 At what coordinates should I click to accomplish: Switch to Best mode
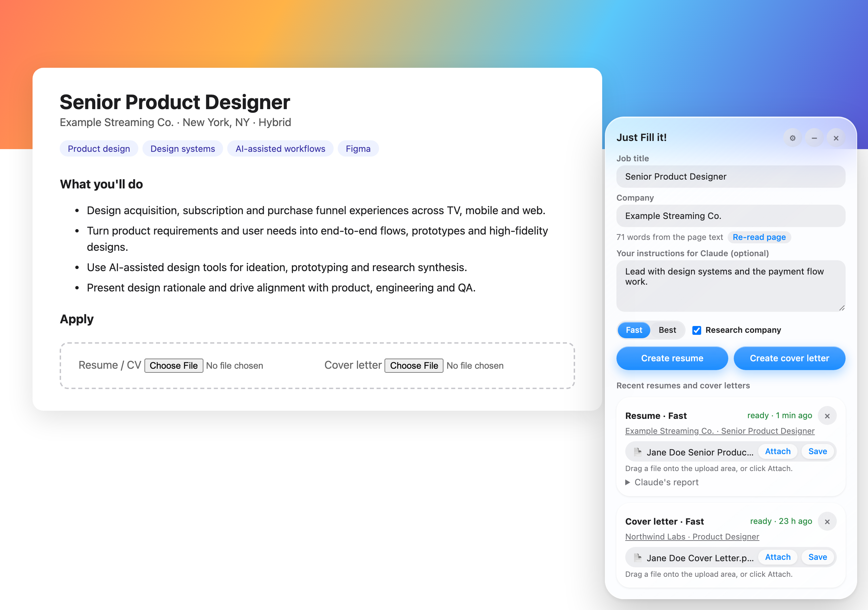click(x=667, y=330)
